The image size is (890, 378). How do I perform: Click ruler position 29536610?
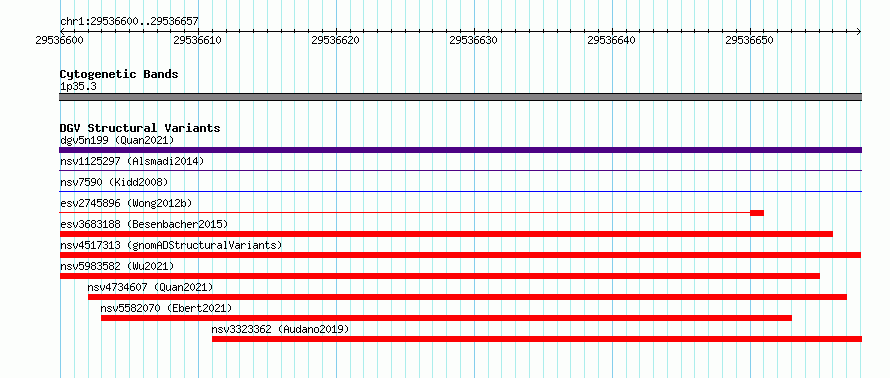[x=198, y=40]
